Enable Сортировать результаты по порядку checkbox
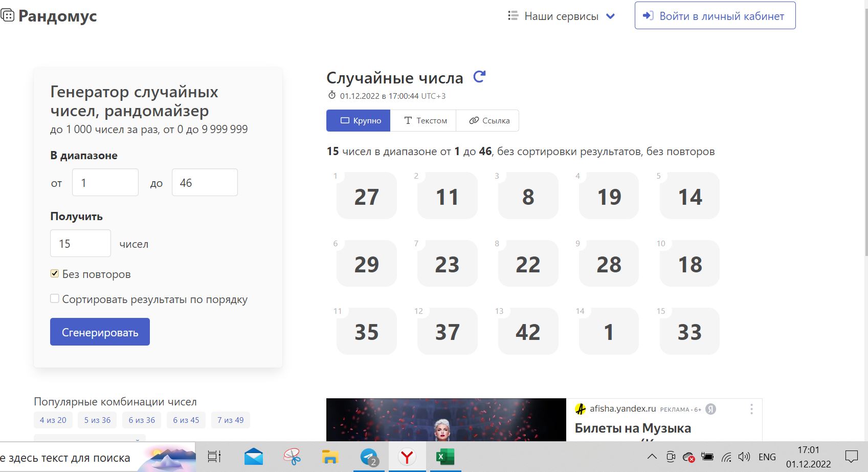This screenshot has width=868, height=472. 55,298
